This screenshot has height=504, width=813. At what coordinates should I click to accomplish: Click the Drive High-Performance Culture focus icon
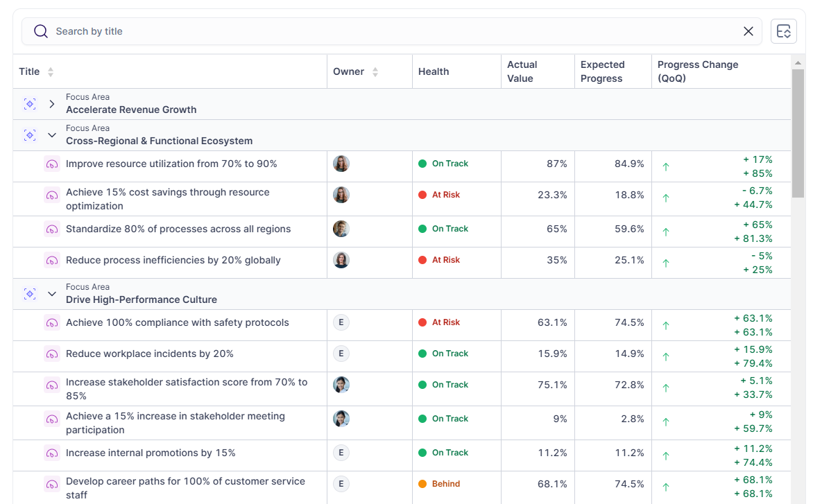[30, 294]
